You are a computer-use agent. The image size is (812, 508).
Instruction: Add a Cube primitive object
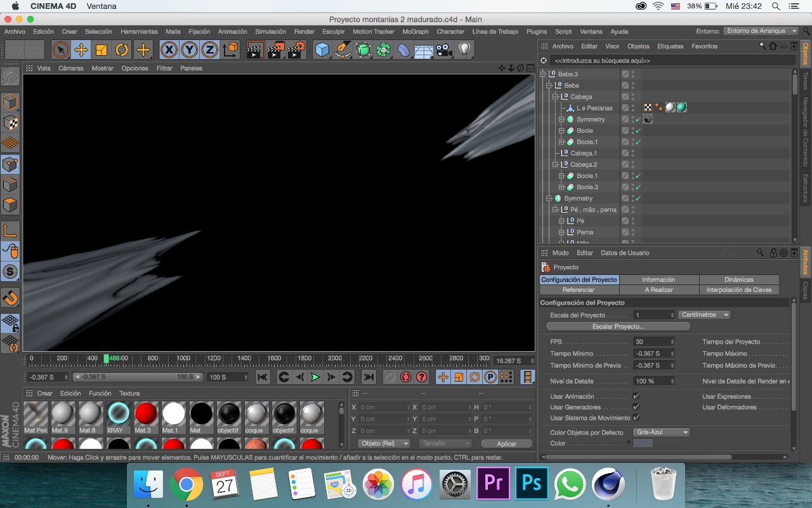(322, 50)
